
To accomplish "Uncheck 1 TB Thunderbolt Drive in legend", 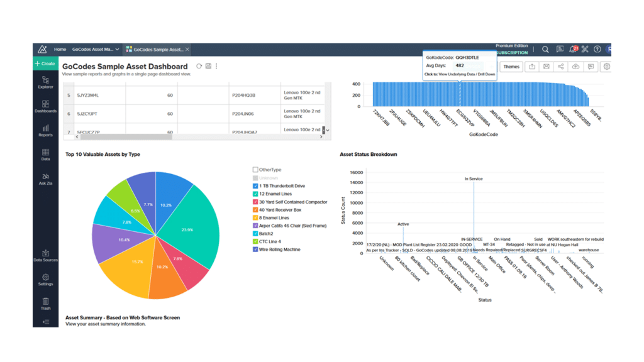I will pyautogui.click(x=255, y=186).
